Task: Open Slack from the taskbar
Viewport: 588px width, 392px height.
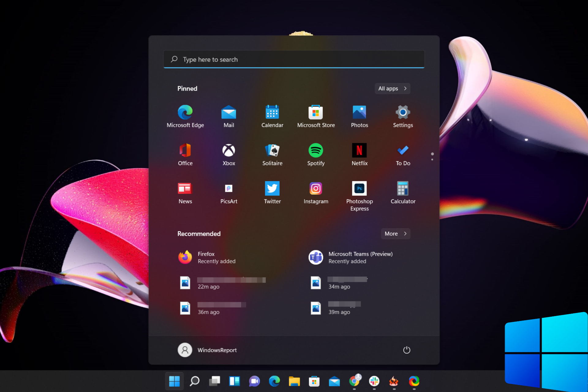Action: point(374,381)
